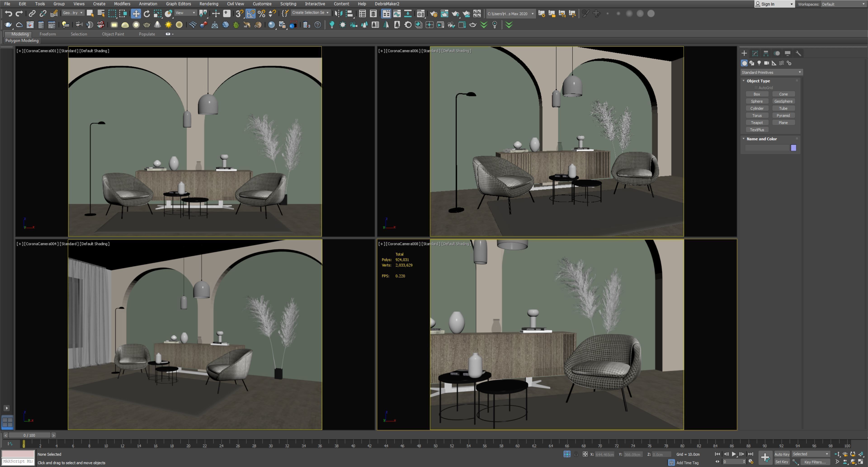
Task: Toggle the Window/Crossing selection mode
Action: [123, 14]
